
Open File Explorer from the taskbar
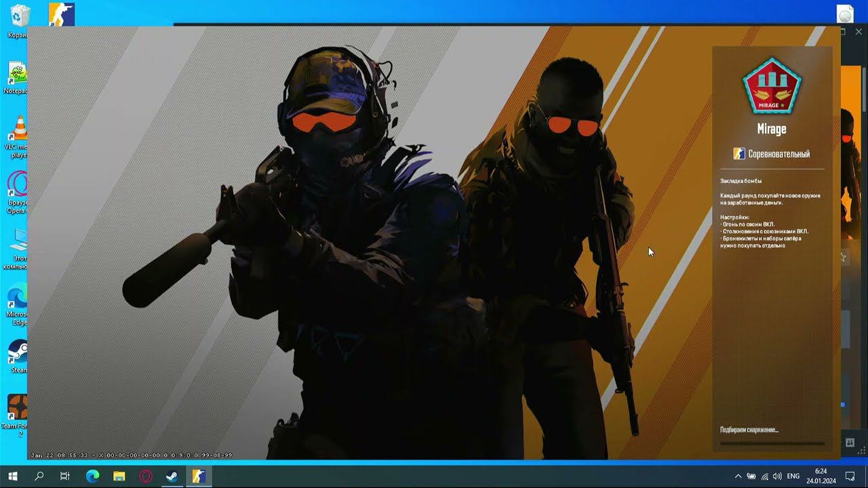point(119,476)
